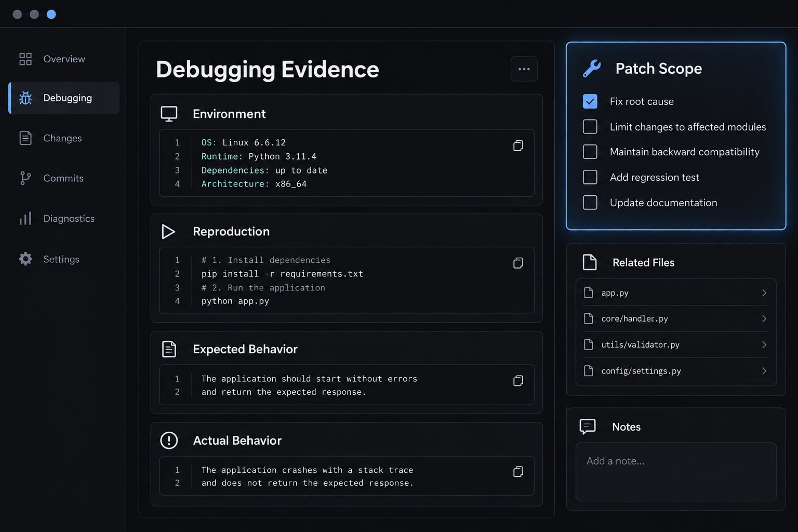Select the line 'Runtime: Python 3.11.4'
Viewport: 798px width, 532px height.
tap(259, 156)
